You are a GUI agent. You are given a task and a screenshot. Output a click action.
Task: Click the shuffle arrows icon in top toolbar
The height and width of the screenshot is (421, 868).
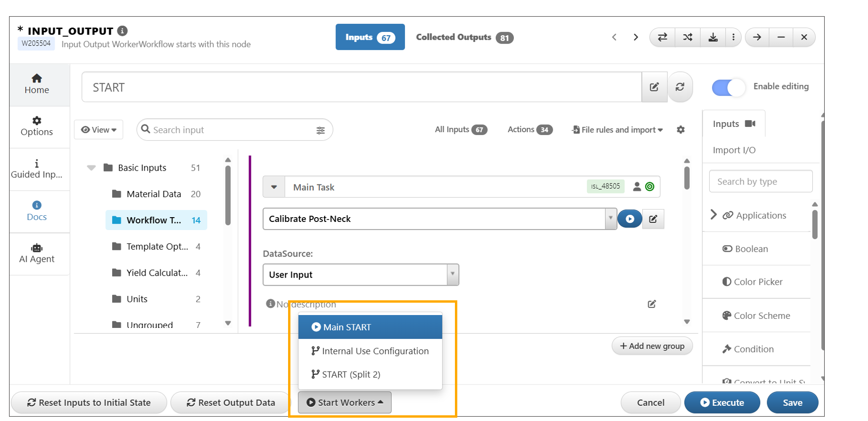[x=687, y=37]
